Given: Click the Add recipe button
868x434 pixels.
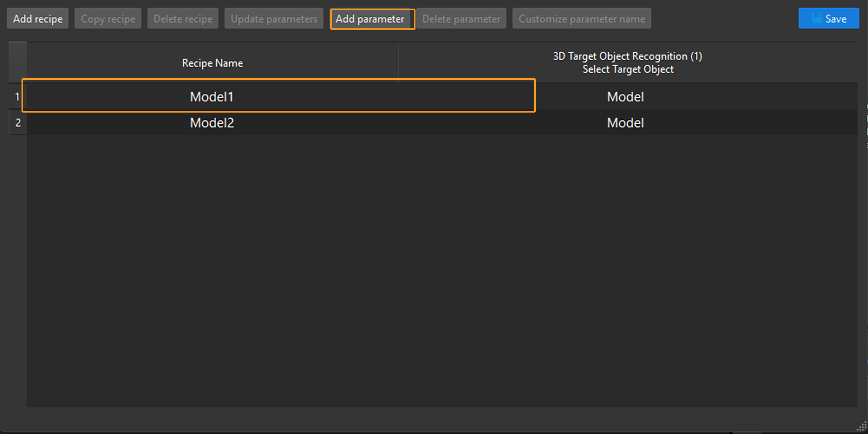Looking at the screenshot, I should pyautogui.click(x=37, y=18).
